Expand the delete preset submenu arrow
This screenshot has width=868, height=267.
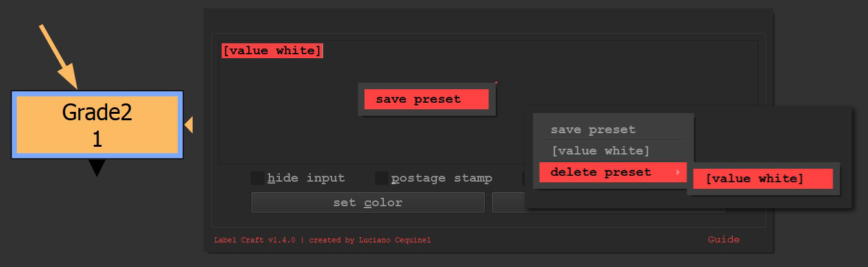click(x=678, y=173)
